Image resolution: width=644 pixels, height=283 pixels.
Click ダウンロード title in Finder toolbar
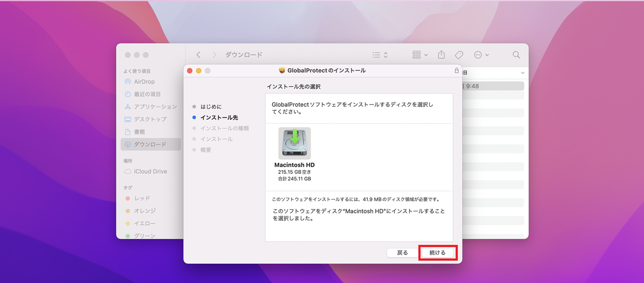(x=244, y=55)
